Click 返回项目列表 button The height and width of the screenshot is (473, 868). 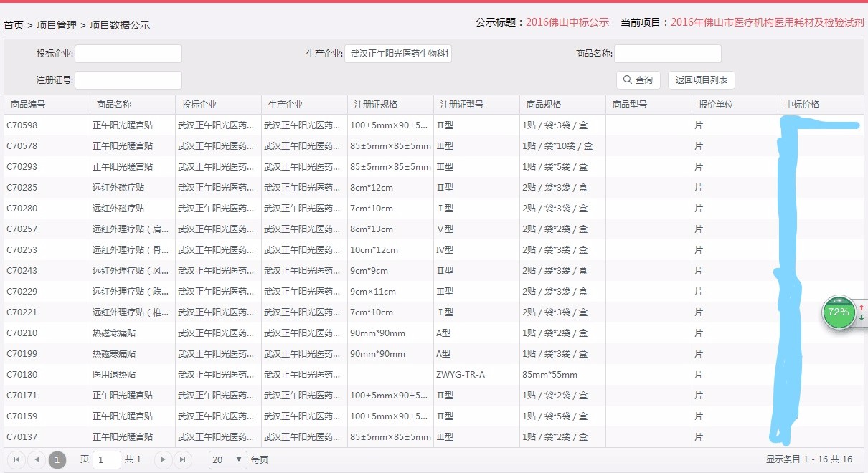point(702,80)
